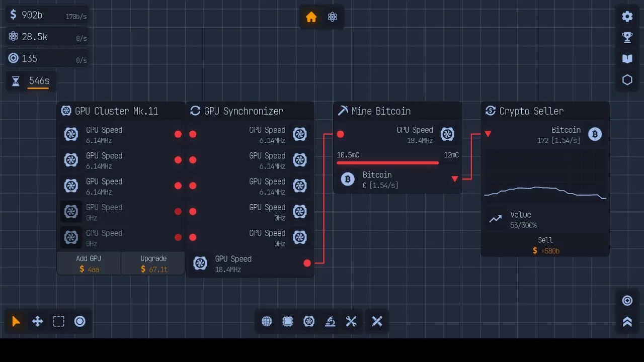Click the 546s hourglass timer
644x362 pixels.
point(31,81)
